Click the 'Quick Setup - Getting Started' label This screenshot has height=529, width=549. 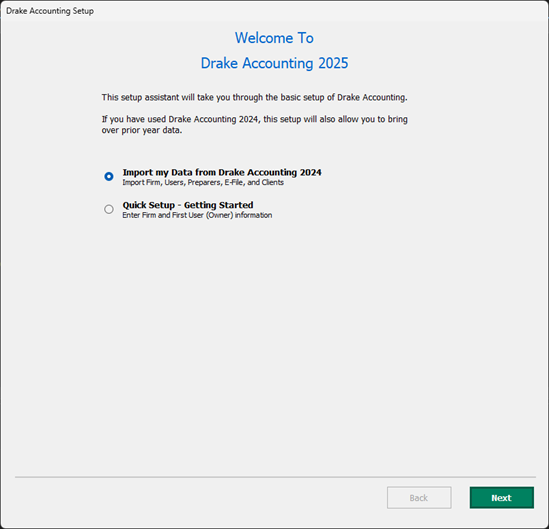tap(188, 205)
